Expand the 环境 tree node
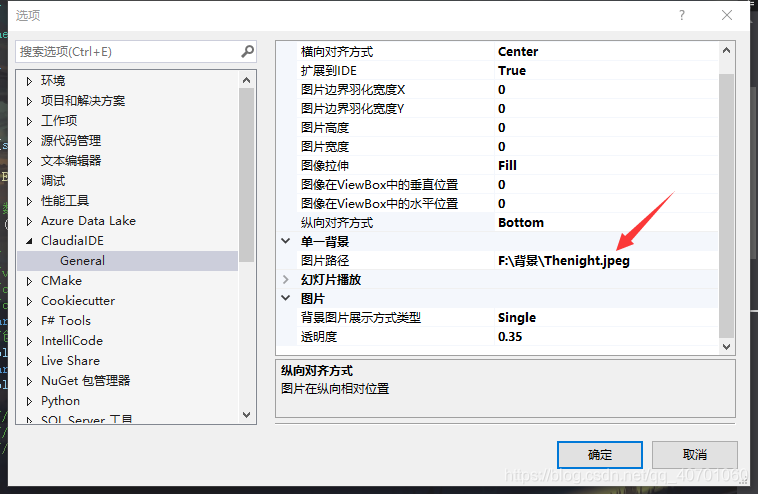 pos(29,81)
